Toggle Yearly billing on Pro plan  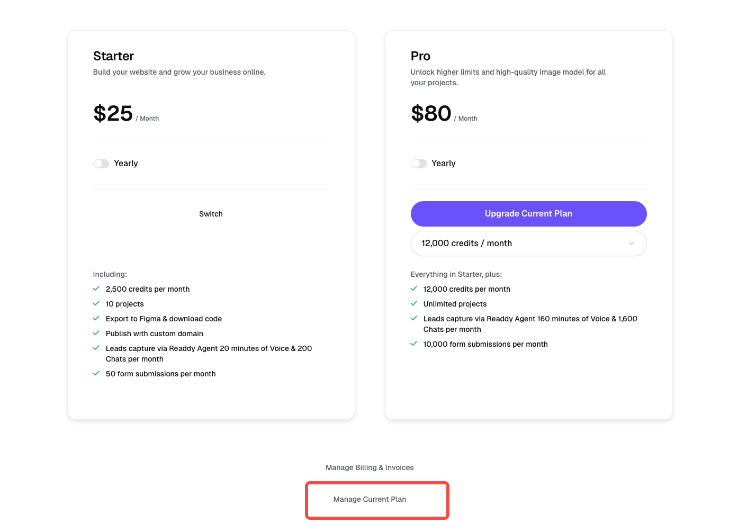pos(419,164)
